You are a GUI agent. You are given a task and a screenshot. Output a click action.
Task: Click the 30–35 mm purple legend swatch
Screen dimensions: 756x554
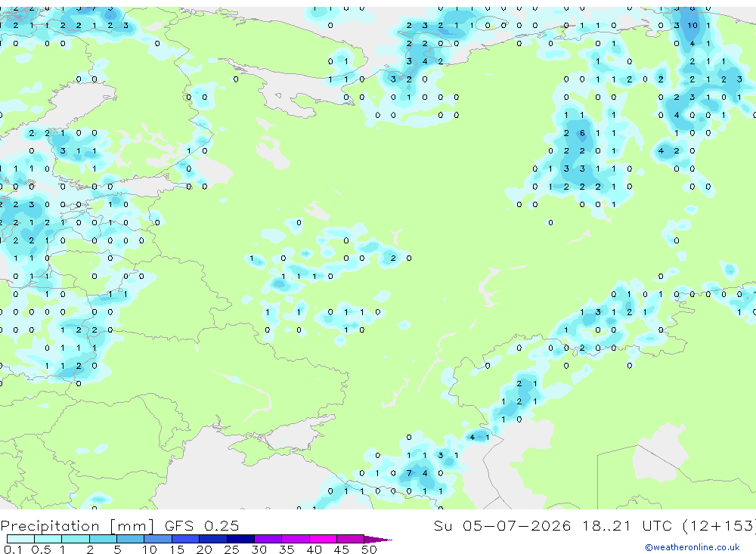(x=268, y=539)
